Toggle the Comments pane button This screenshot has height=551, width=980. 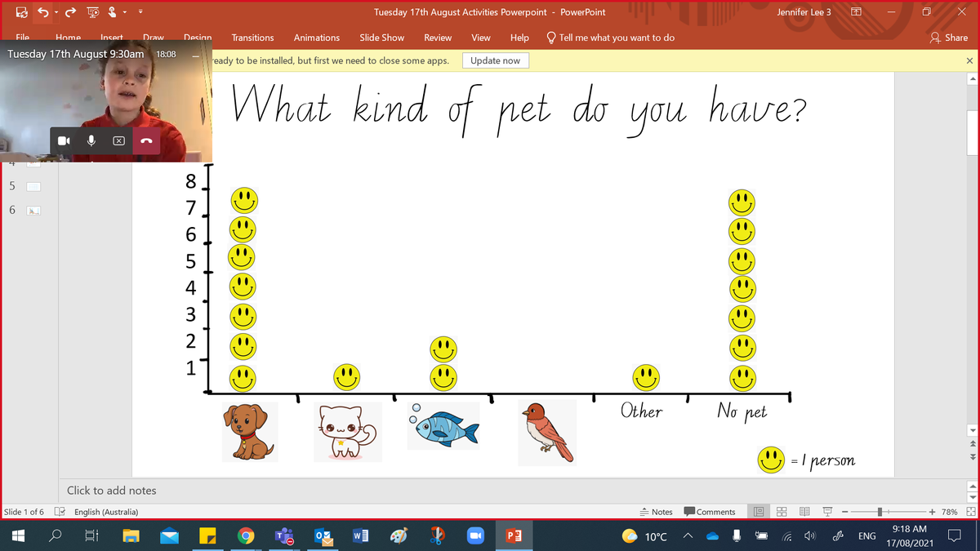pyautogui.click(x=710, y=512)
